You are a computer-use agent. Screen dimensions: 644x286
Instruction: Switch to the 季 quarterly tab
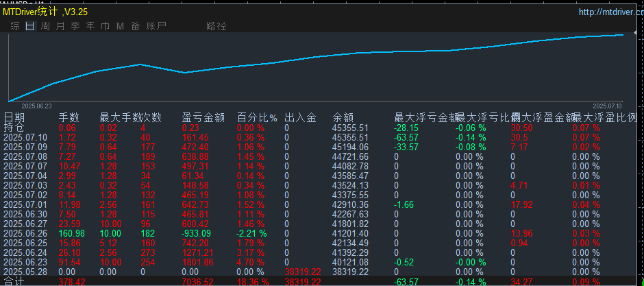click(75, 26)
